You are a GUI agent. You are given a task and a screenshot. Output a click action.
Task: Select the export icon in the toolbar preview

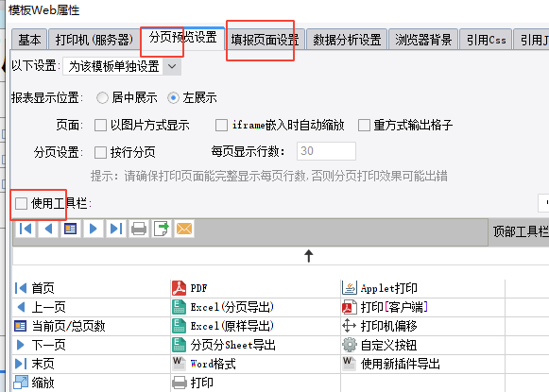pos(162,229)
